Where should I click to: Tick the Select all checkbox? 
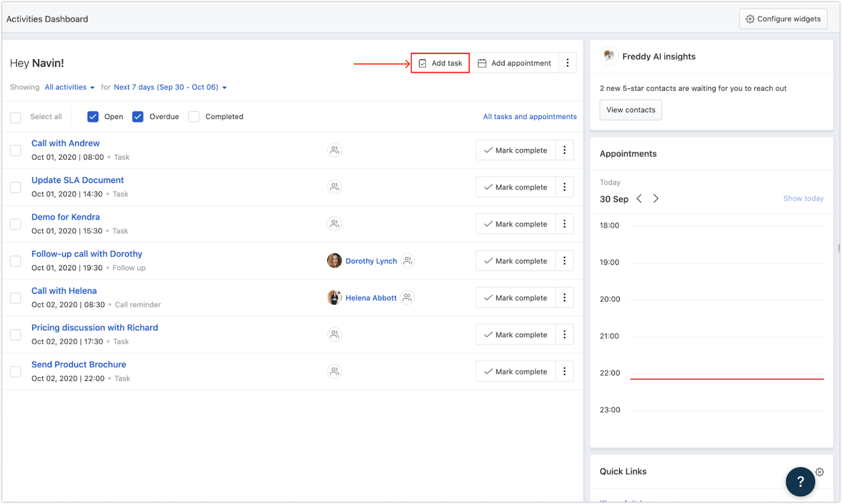click(16, 118)
